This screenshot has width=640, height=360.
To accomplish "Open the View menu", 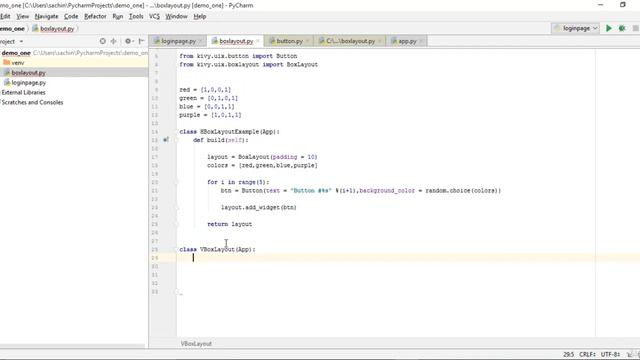I will tap(22, 16).
